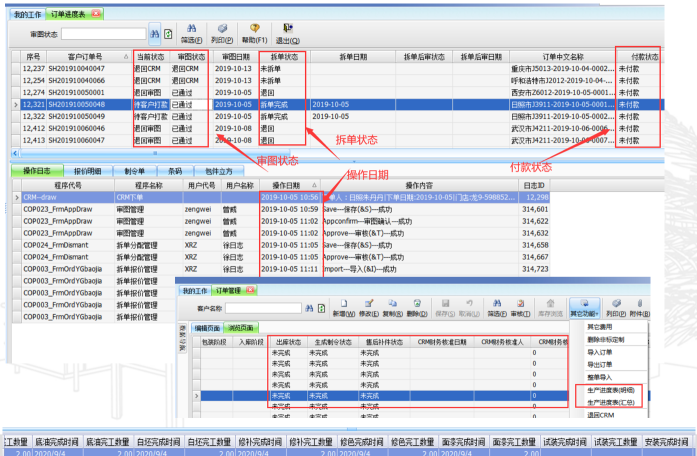Open the 制令单 tab
The width and height of the screenshot is (697, 456).
135,171
